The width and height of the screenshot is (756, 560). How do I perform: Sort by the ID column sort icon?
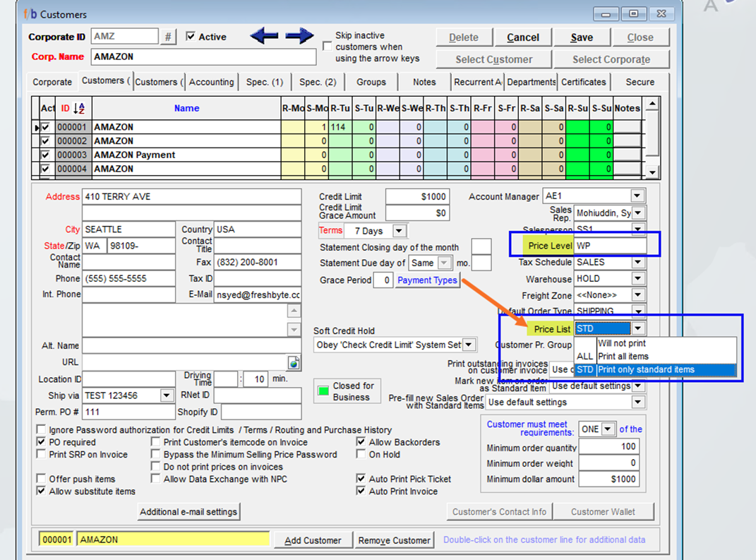[x=79, y=109]
